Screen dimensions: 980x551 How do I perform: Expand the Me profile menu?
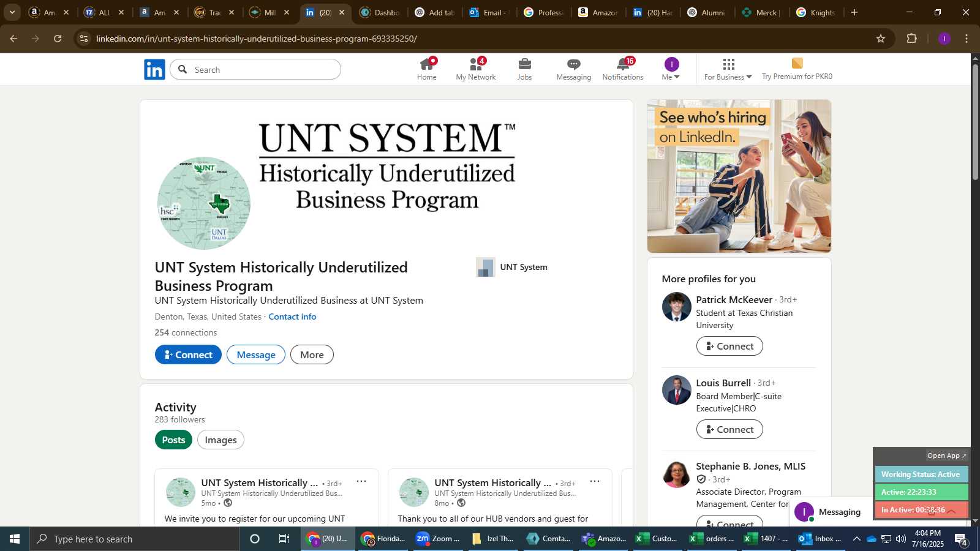click(671, 69)
